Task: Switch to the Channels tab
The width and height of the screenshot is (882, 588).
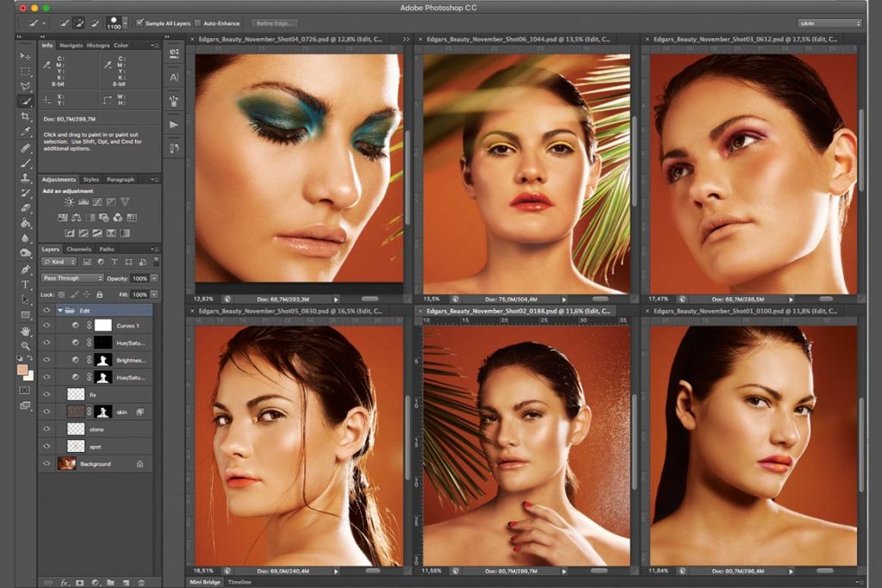Action: (79, 250)
